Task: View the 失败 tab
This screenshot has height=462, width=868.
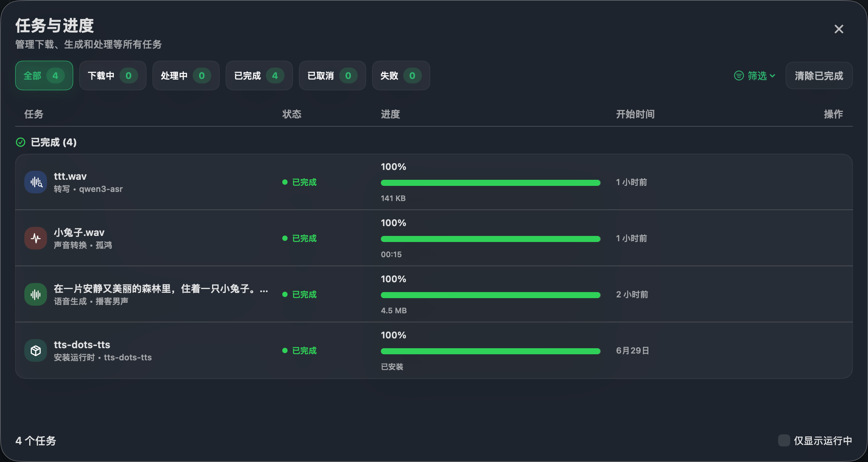Action: tap(401, 75)
